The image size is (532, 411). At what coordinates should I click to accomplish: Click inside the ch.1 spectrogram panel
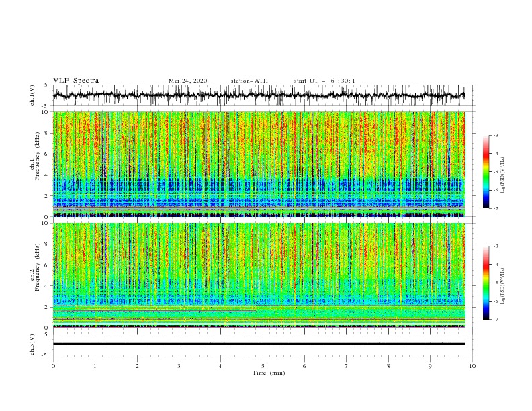point(259,164)
